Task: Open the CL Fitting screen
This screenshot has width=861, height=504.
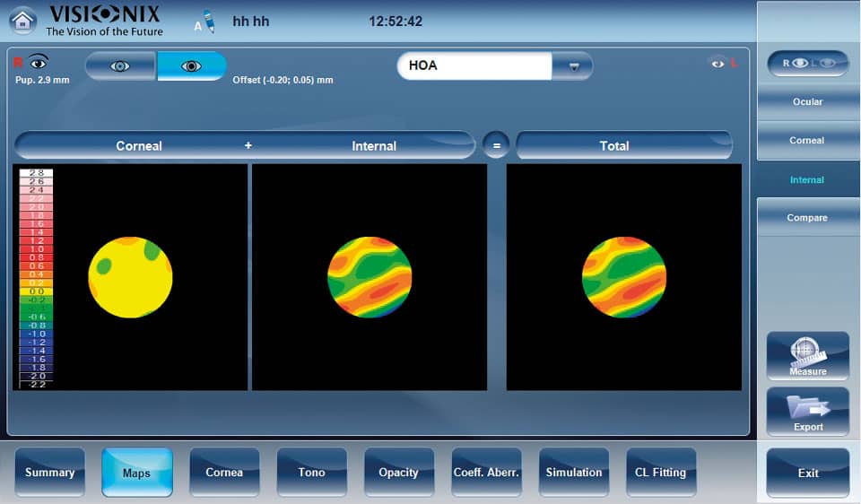Action: point(661,472)
